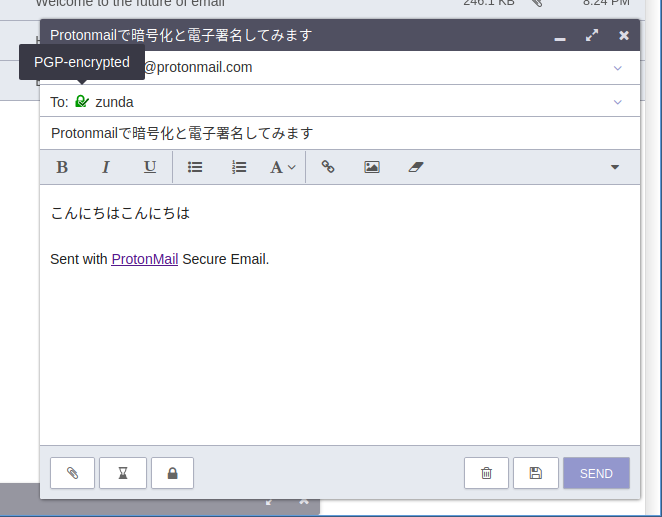Insert an image into the message
The image size is (662, 517).
click(372, 167)
